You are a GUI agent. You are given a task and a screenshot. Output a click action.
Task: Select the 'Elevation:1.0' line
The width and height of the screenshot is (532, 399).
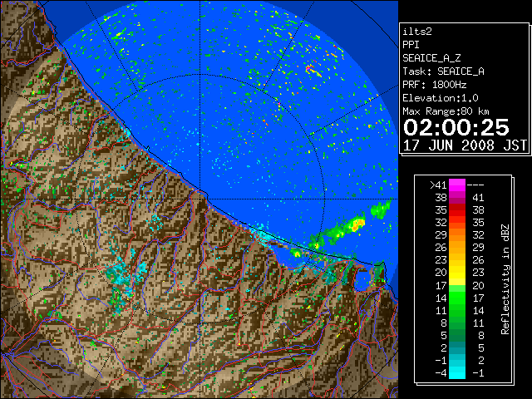(x=441, y=98)
